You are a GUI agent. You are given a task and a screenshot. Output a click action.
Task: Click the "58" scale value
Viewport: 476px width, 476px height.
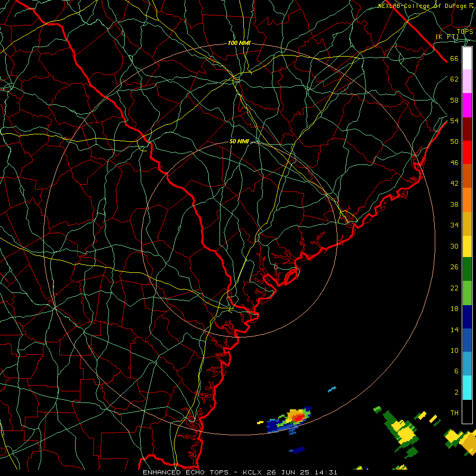click(x=454, y=100)
